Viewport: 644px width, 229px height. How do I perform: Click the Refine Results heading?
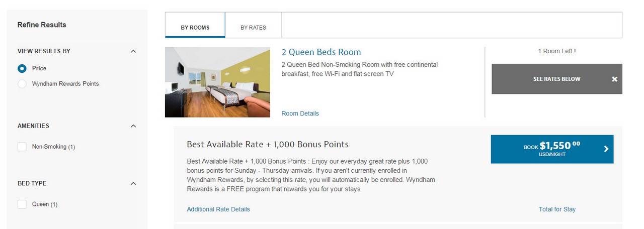point(42,25)
